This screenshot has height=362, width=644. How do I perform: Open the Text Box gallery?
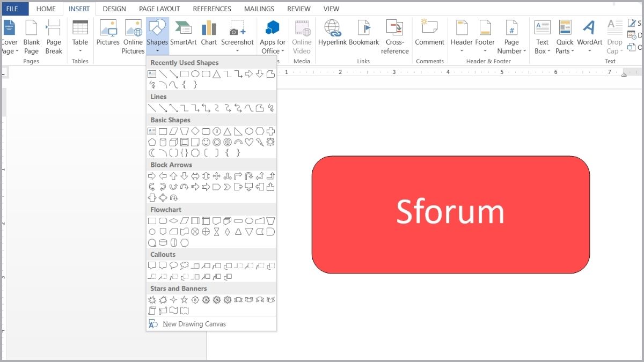point(542,37)
